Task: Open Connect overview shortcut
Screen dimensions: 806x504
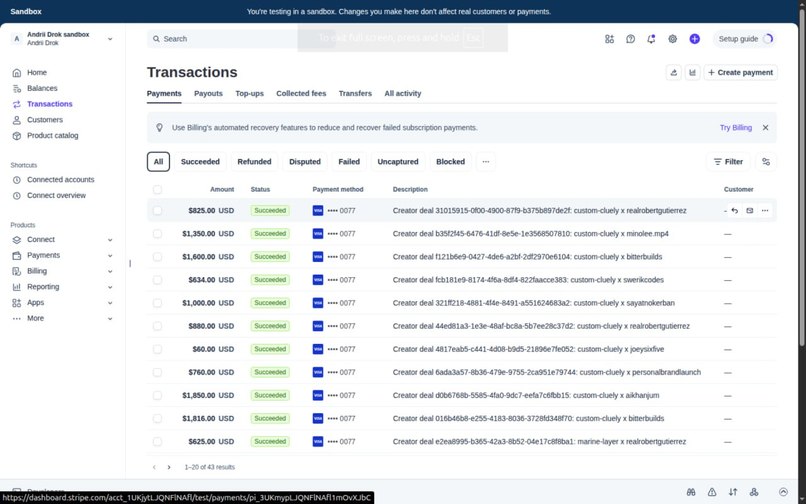Action: 56,195
